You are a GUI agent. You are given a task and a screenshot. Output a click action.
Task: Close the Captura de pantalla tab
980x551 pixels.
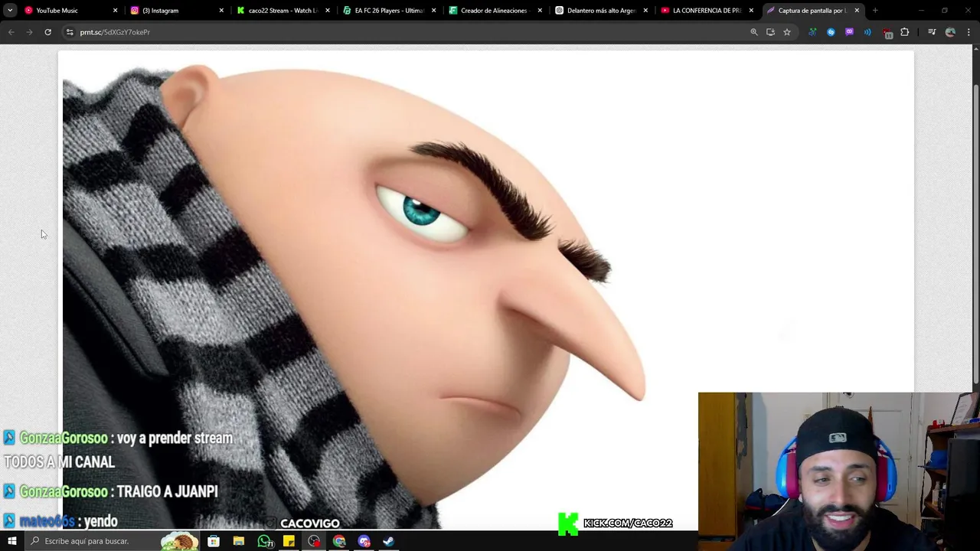[857, 11]
